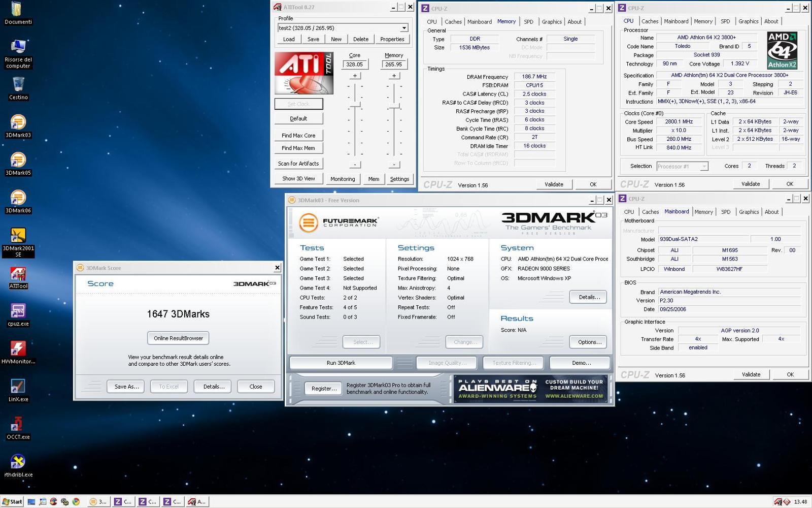The image size is (812, 508).
Task: Open About tab in mainboard CPU-Z window
Action: (x=771, y=212)
